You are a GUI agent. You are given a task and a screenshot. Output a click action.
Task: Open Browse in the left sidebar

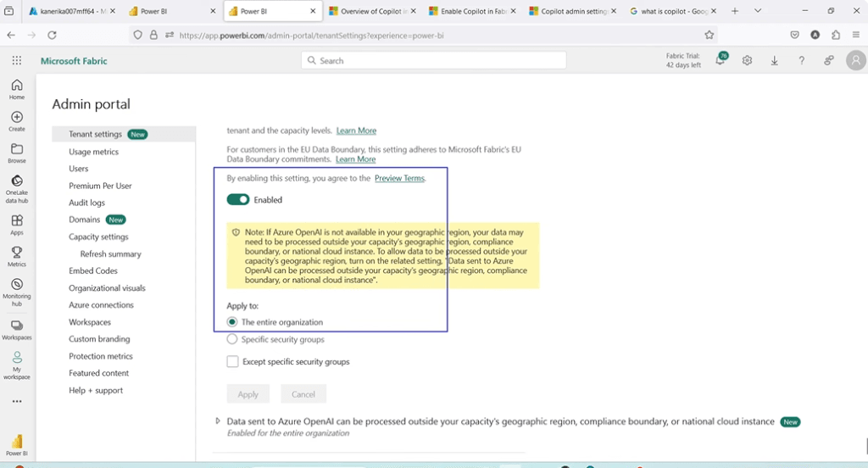coord(17,153)
